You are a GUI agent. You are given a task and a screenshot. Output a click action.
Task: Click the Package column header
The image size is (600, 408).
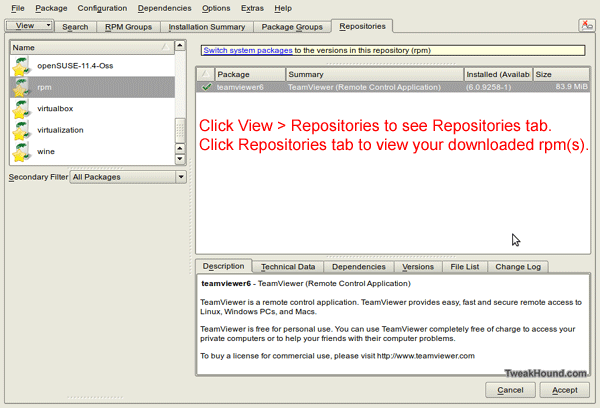point(250,74)
